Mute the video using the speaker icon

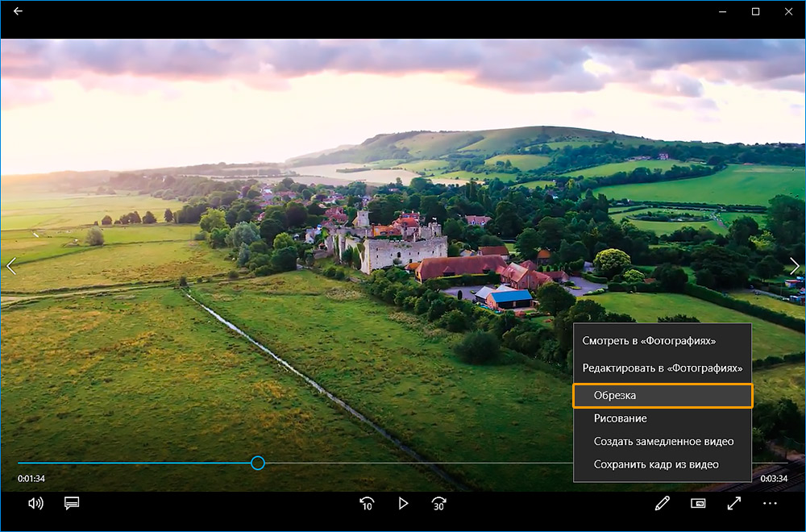tap(35, 503)
